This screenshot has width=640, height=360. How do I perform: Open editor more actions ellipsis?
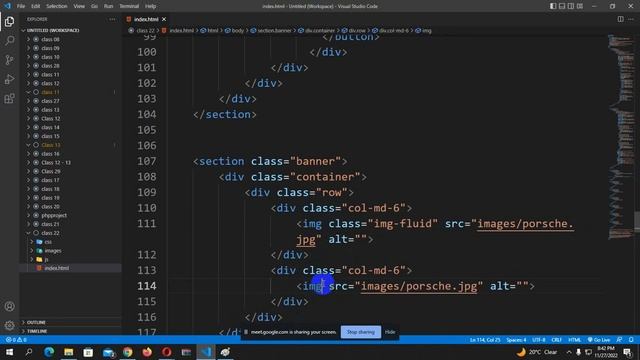631,19
